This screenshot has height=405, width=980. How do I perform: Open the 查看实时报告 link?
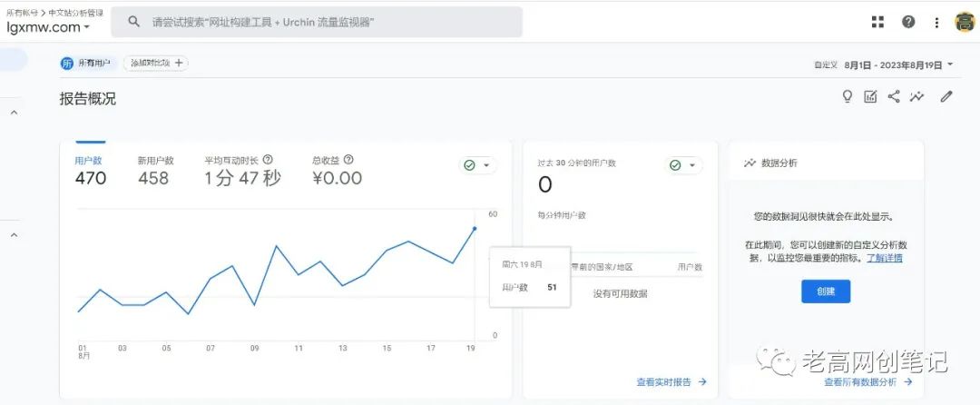pos(671,382)
